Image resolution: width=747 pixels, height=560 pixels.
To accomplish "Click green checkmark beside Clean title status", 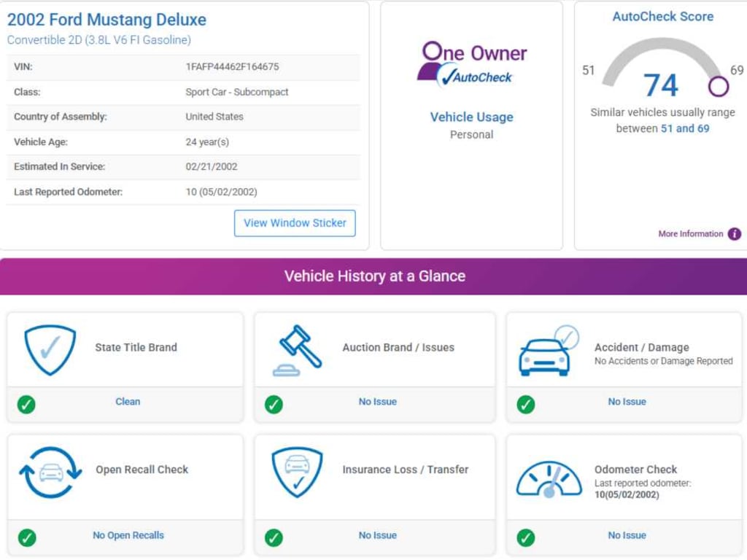I will click(x=26, y=404).
